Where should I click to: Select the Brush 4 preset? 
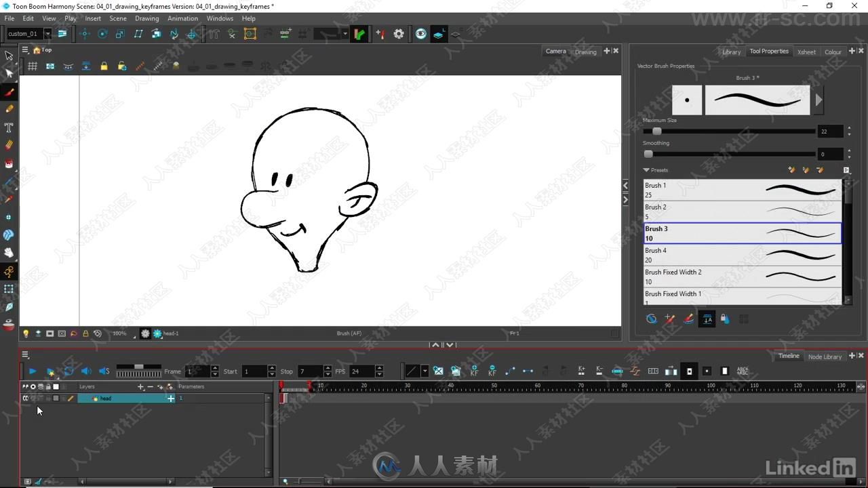(x=743, y=255)
